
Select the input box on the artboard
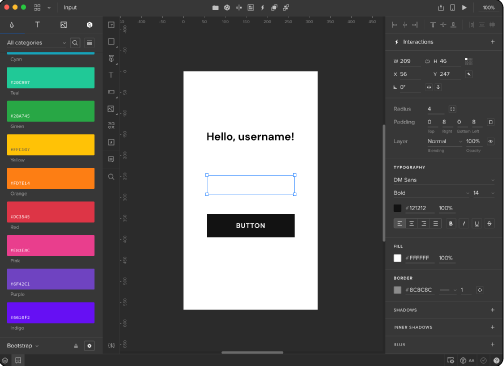(251, 185)
